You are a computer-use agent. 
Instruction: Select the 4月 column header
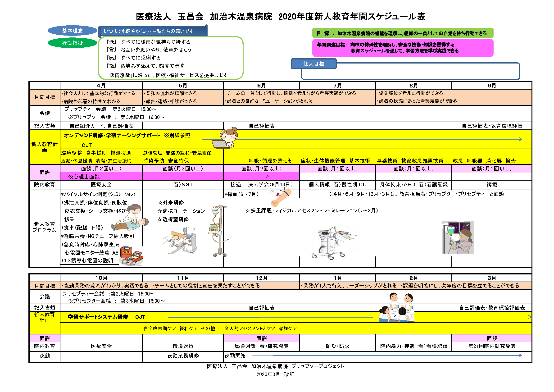pyautogui.click(x=101, y=86)
